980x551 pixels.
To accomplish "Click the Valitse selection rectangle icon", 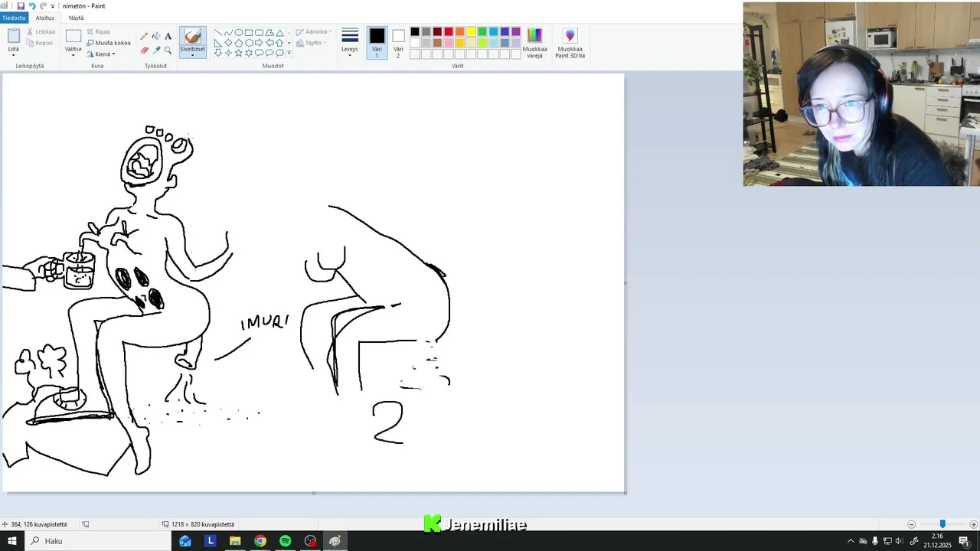I will [x=73, y=36].
